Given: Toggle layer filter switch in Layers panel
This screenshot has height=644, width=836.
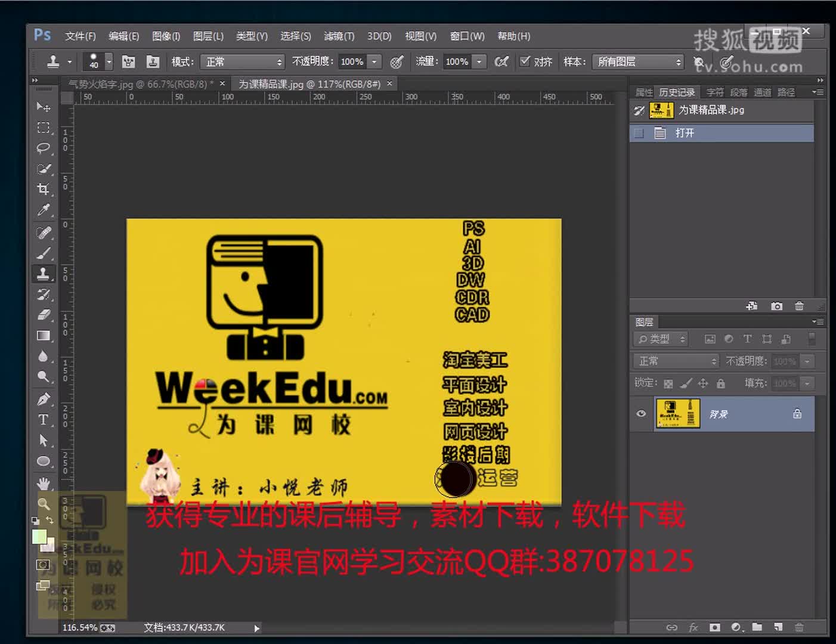Looking at the screenshot, I should click(x=812, y=339).
